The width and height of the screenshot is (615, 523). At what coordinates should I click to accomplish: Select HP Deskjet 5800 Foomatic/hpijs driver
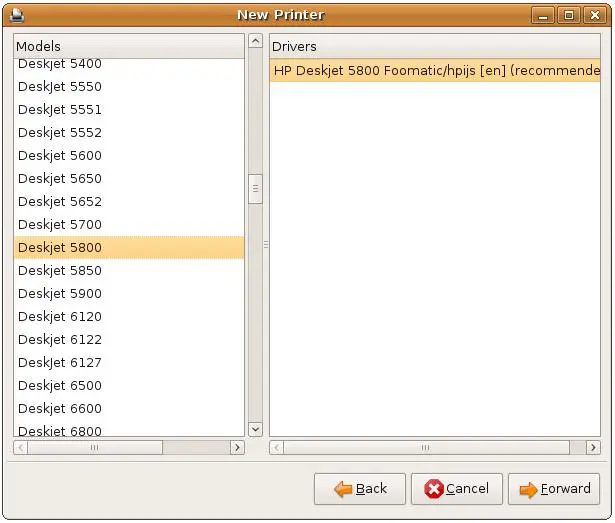click(x=435, y=71)
